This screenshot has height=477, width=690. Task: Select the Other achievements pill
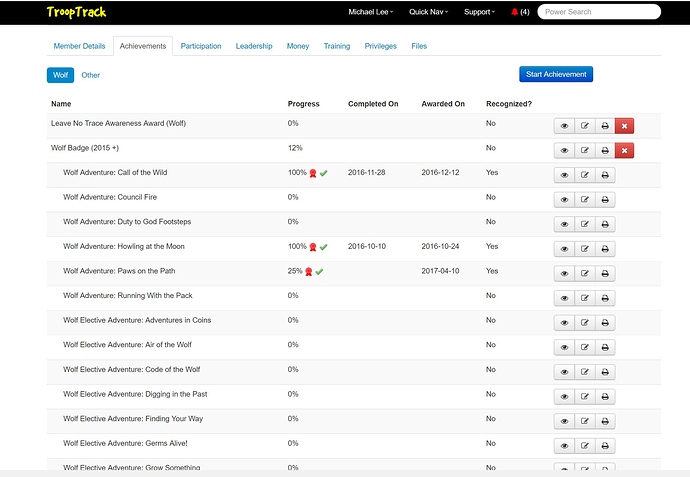[91, 75]
